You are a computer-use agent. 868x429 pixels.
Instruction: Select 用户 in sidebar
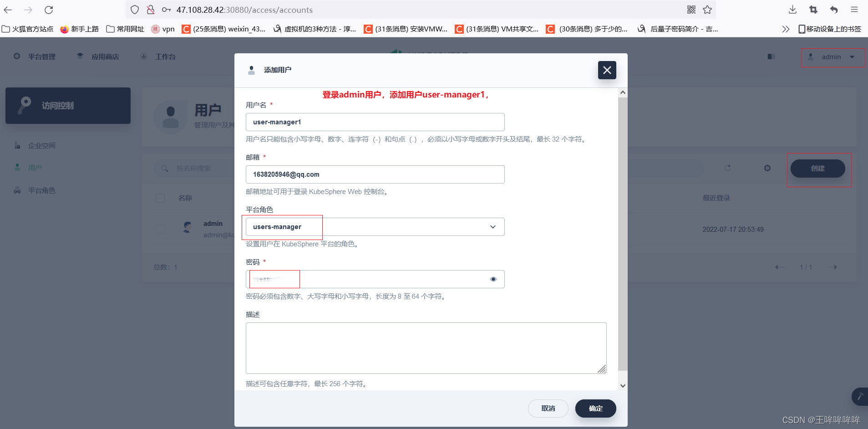tap(28, 168)
